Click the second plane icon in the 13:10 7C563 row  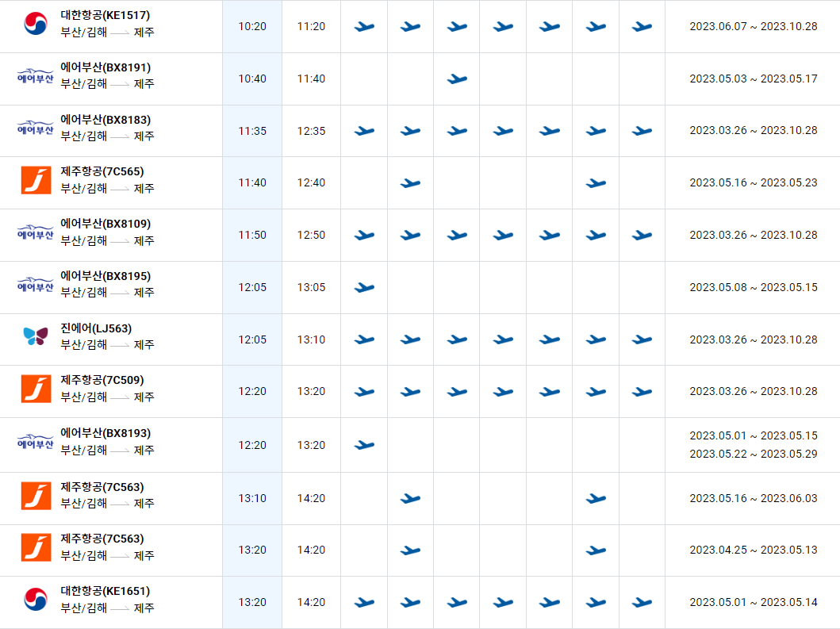[596, 499]
